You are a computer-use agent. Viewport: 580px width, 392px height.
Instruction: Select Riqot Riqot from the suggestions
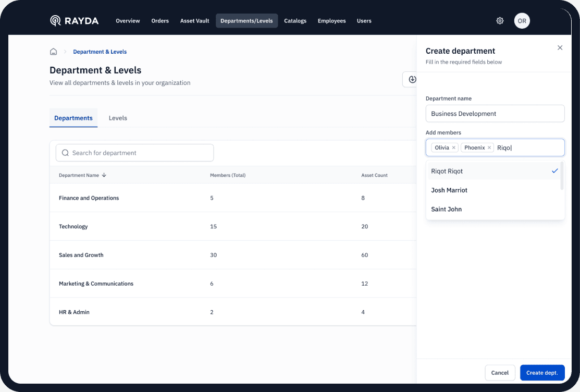point(494,171)
